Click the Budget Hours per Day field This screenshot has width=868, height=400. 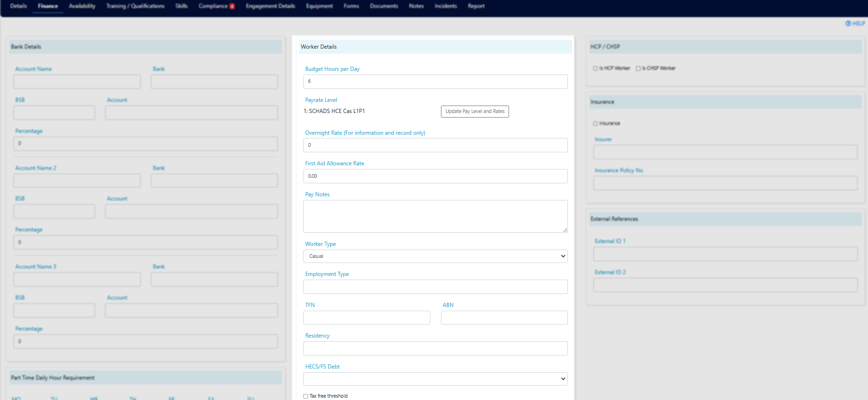pos(435,81)
